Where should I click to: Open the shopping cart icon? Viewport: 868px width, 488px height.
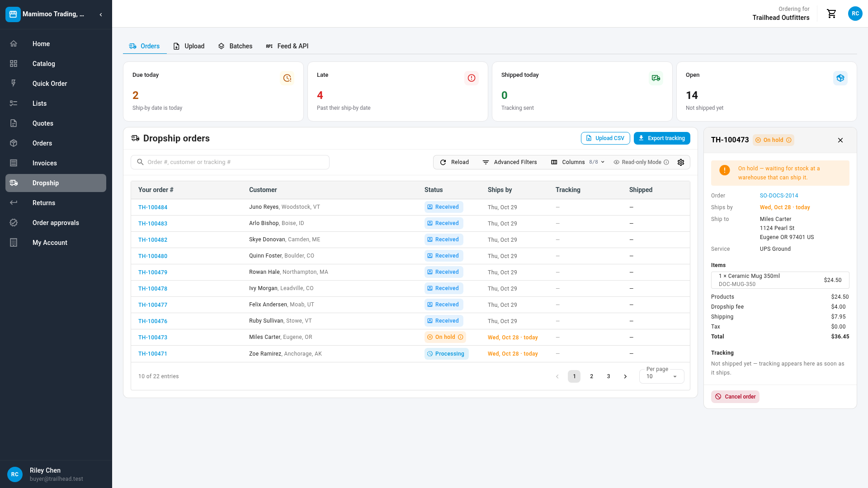pyautogui.click(x=831, y=14)
